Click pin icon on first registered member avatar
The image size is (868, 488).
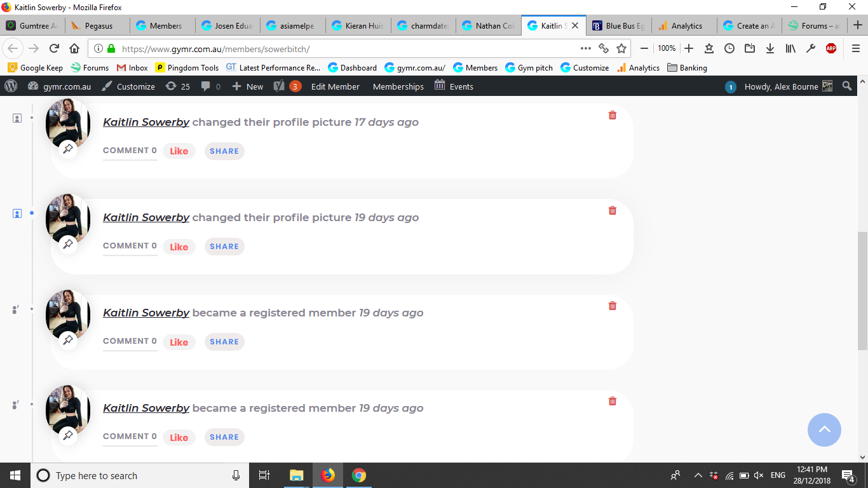click(68, 340)
